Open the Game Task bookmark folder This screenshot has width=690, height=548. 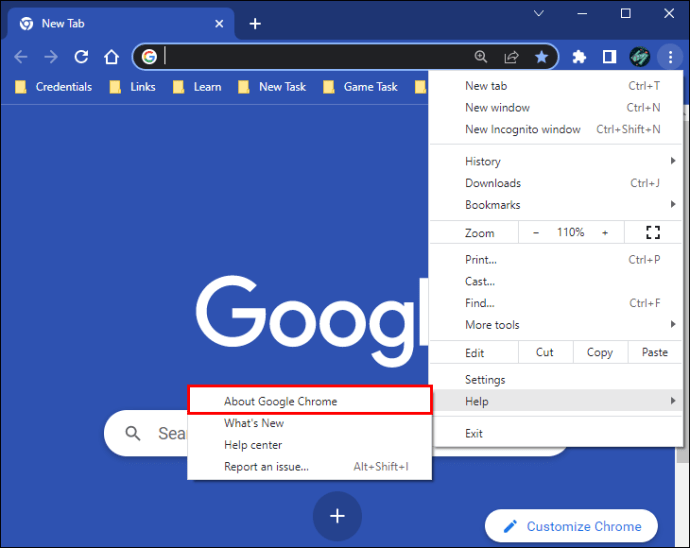tap(360, 87)
